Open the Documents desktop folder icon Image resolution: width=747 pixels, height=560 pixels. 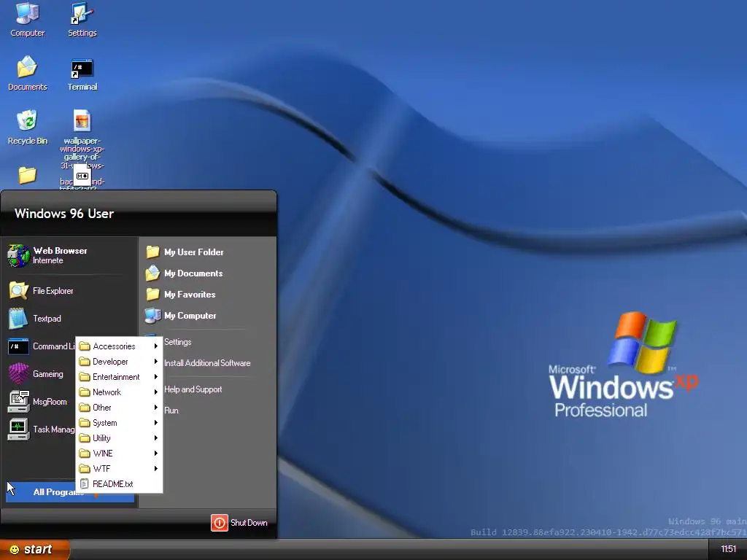(27, 66)
